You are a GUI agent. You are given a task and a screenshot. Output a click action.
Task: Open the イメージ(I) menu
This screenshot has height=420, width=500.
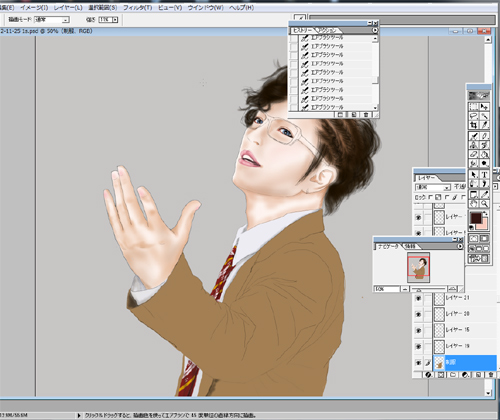click(x=34, y=8)
